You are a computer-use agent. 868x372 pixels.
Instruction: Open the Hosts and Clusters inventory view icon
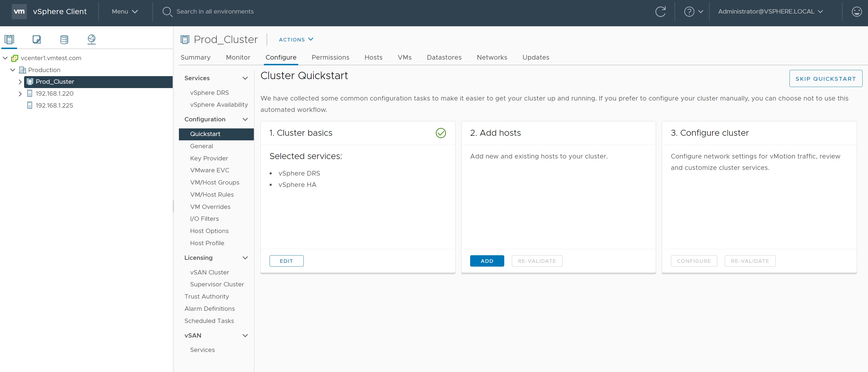[x=9, y=40]
